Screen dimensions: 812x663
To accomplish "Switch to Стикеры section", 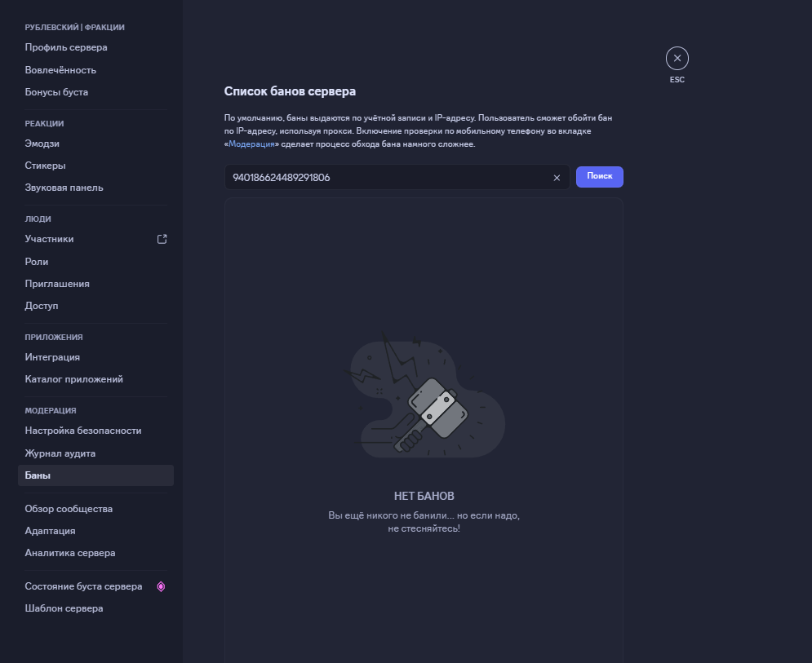I will [45, 166].
